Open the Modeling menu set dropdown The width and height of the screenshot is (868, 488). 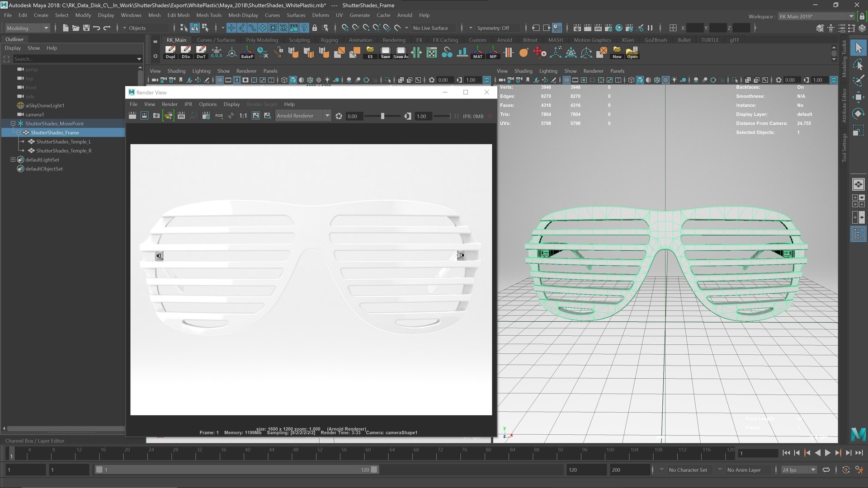pyautogui.click(x=27, y=28)
